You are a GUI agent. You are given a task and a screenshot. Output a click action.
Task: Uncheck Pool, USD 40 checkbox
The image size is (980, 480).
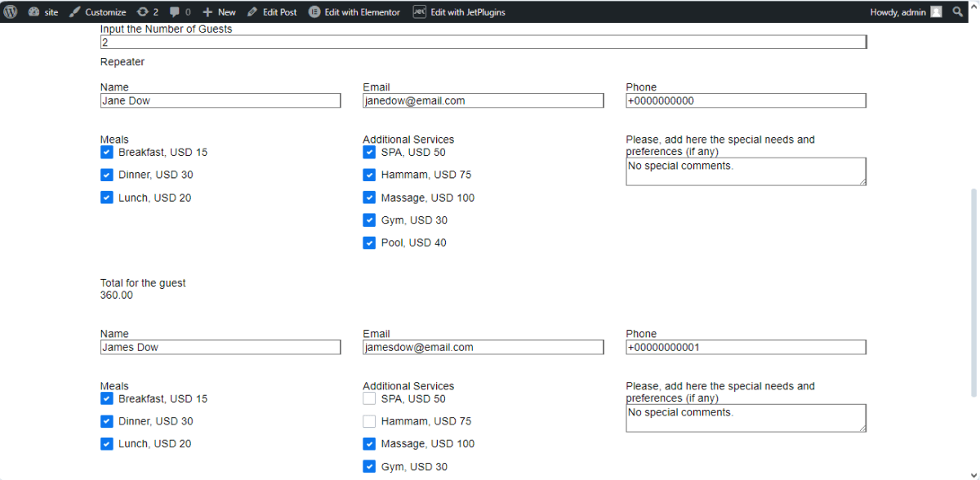click(369, 243)
